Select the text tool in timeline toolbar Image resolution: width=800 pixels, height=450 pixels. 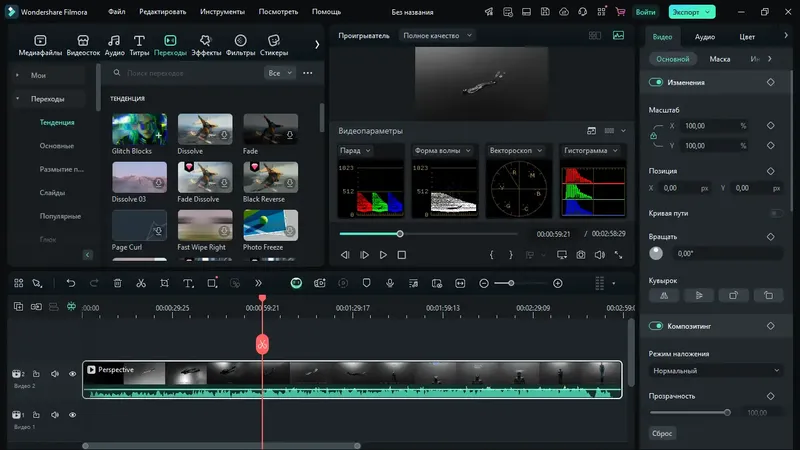click(x=187, y=283)
